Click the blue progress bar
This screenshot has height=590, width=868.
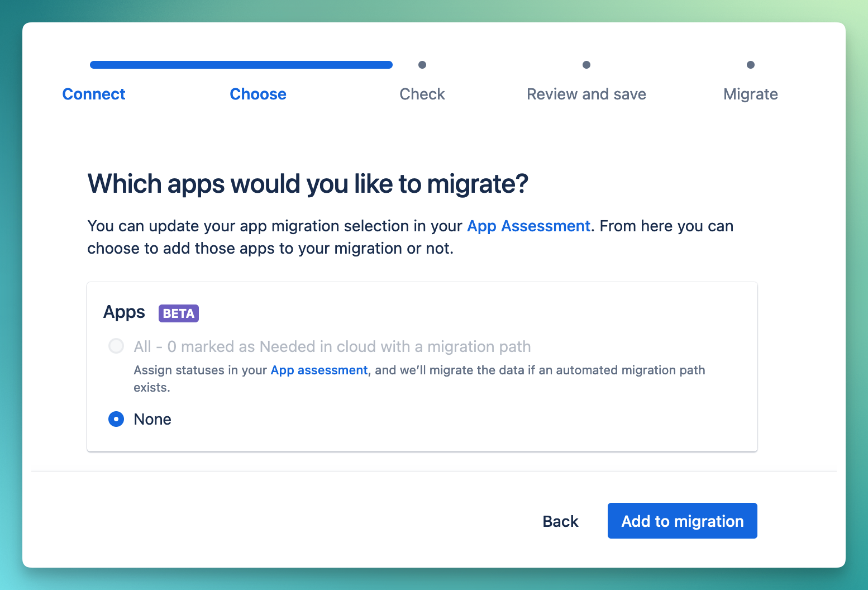(240, 64)
